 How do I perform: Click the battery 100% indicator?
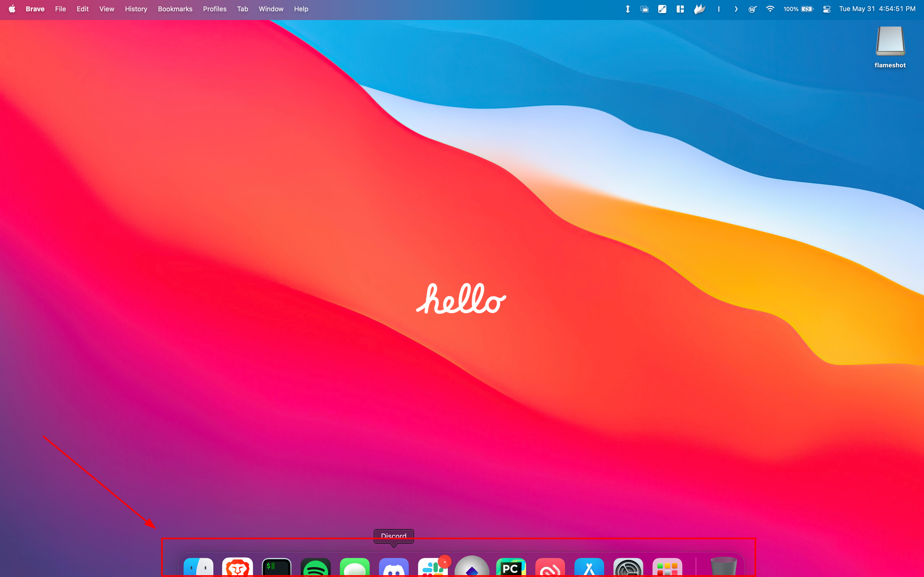pyautogui.click(x=798, y=9)
